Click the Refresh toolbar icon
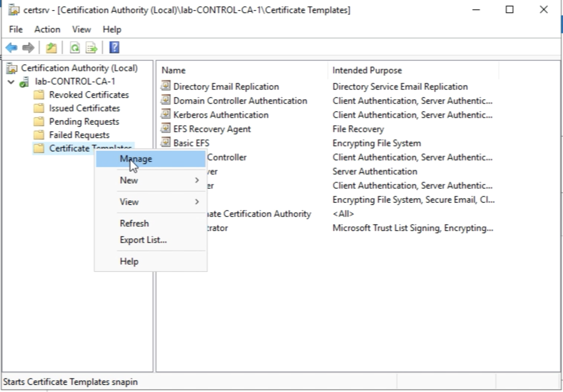 click(75, 48)
